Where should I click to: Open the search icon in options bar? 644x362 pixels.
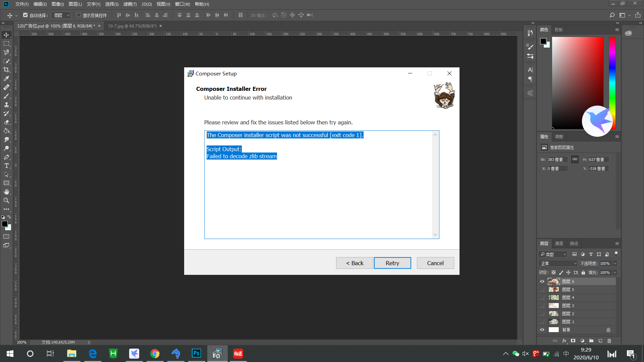tap(612, 15)
